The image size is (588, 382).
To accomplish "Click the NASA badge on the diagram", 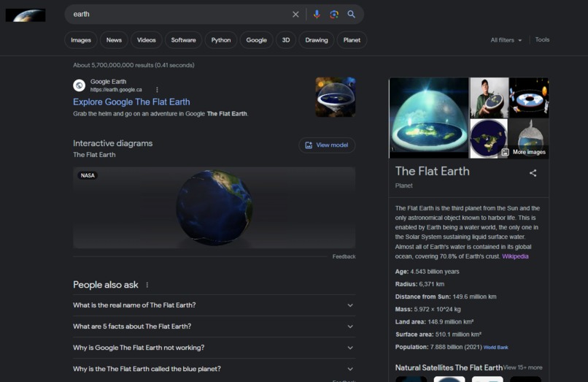I will coord(88,175).
